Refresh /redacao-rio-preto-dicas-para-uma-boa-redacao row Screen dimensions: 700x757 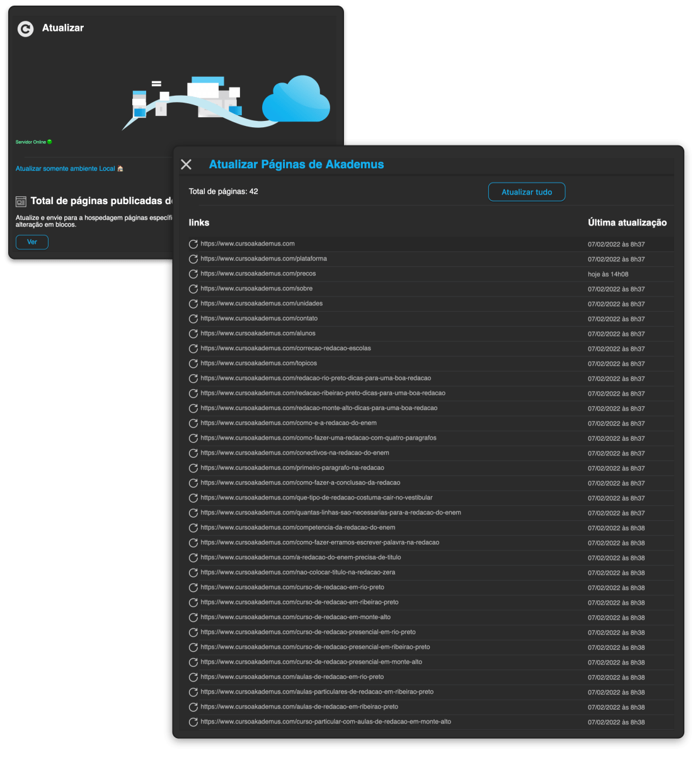coord(193,378)
